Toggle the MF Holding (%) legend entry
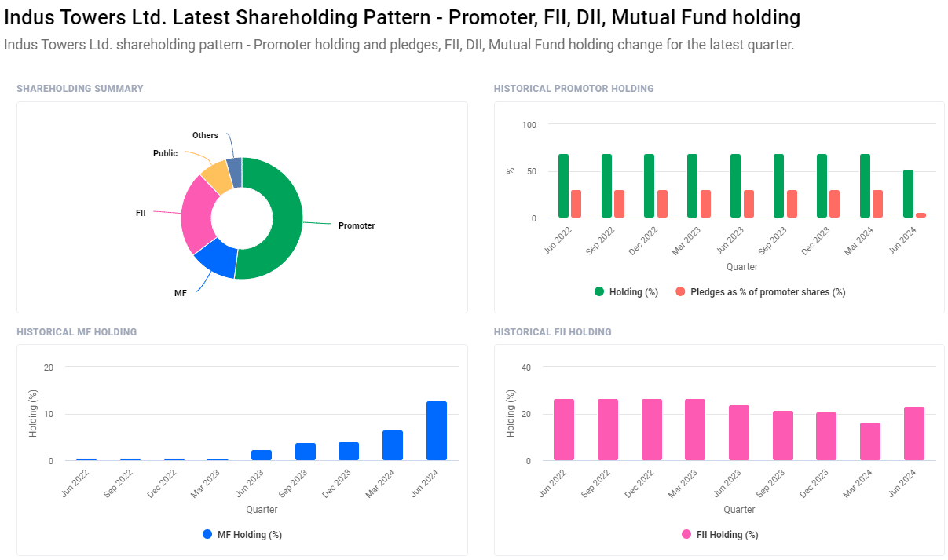 242,535
